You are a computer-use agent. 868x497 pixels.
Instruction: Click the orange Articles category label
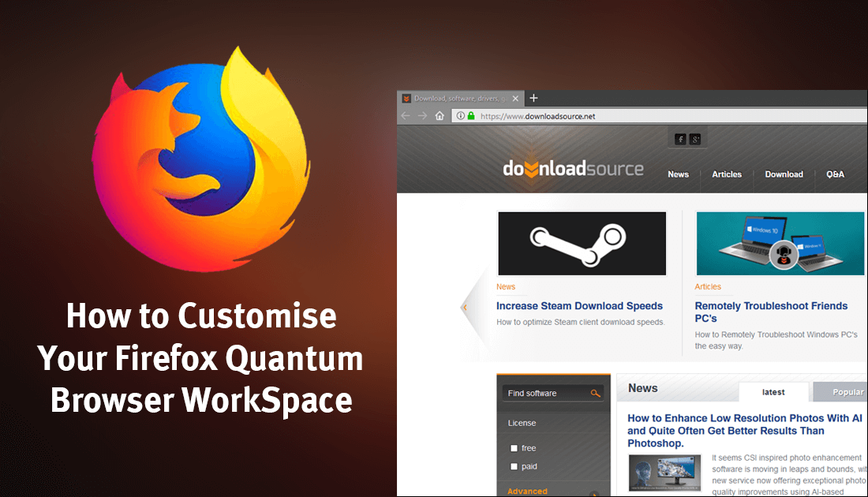tap(708, 286)
